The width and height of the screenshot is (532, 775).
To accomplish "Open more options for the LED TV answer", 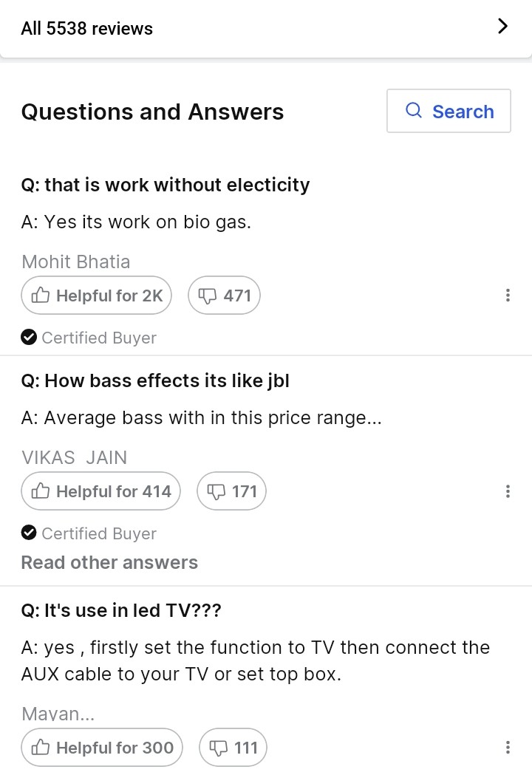I will coord(508,748).
